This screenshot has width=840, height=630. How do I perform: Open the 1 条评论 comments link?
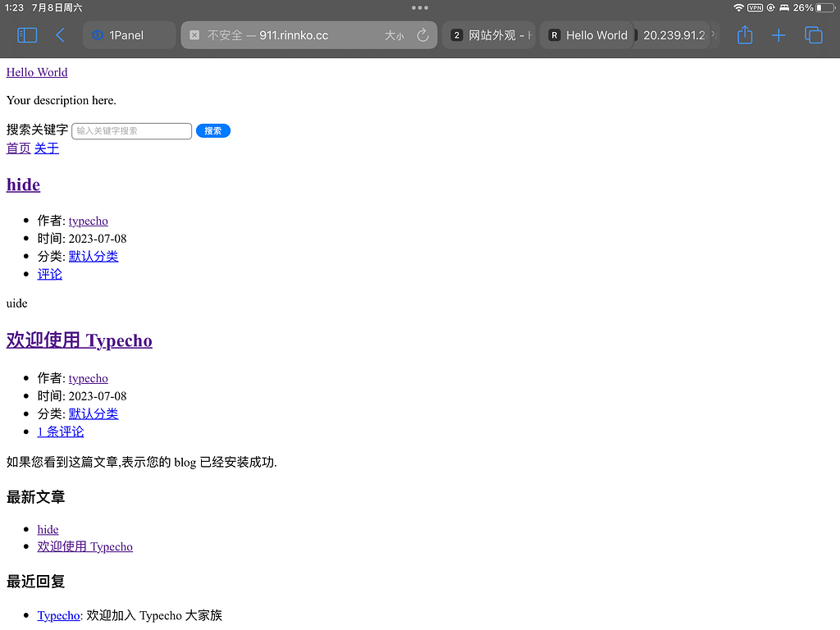click(61, 431)
